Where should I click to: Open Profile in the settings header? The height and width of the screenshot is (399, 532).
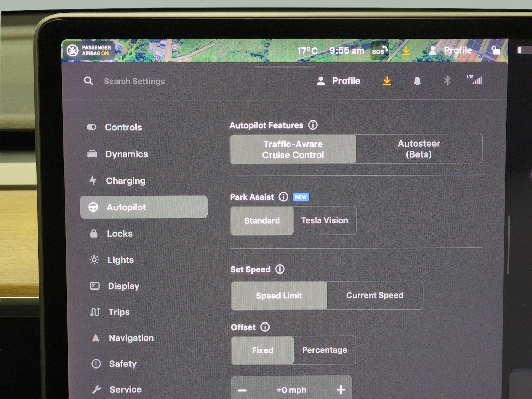click(338, 81)
